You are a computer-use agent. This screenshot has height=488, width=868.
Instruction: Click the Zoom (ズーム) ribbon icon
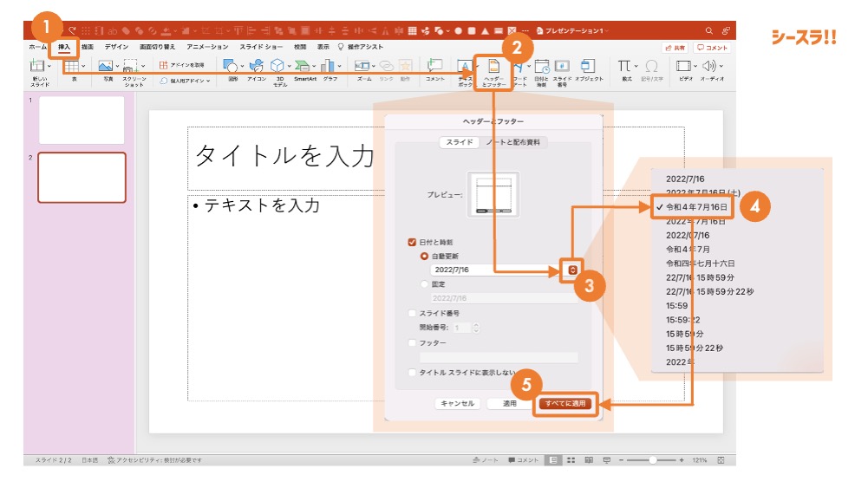pos(362,66)
